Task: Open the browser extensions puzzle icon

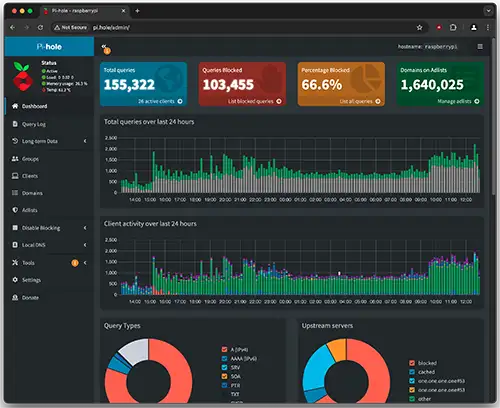Action: [453, 28]
